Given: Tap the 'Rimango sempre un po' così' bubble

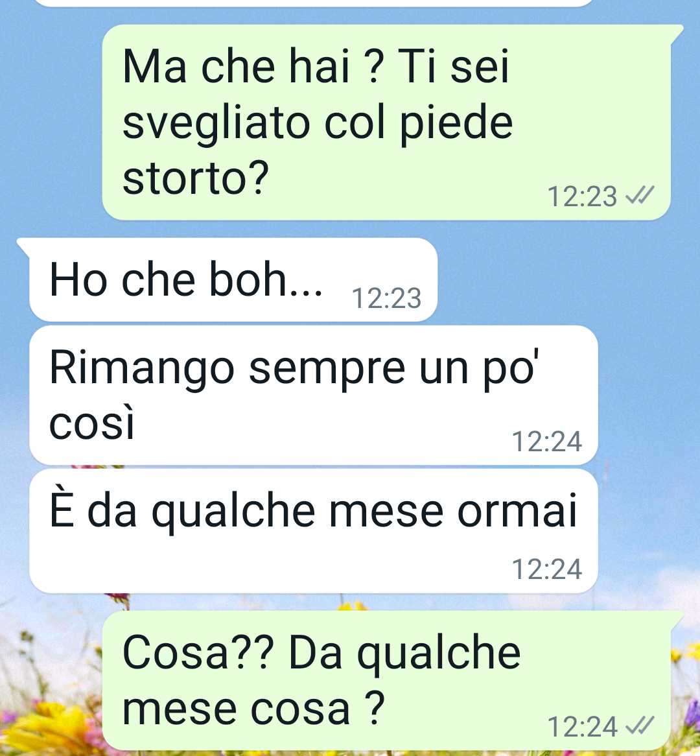Looking at the screenshot, I should pyautogui.click(x=313, y=396).
